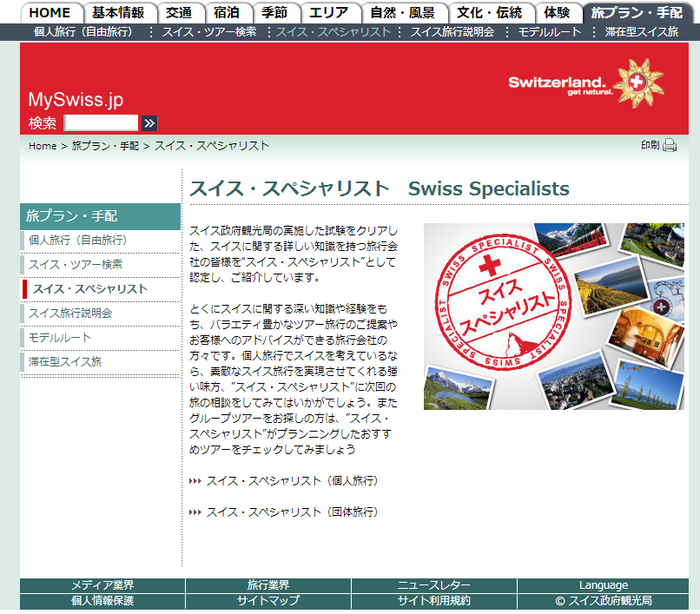The width and height of the screenshot is (700, 614).
Task: Click the ニュースレター footer link
Action: [434, 585]
